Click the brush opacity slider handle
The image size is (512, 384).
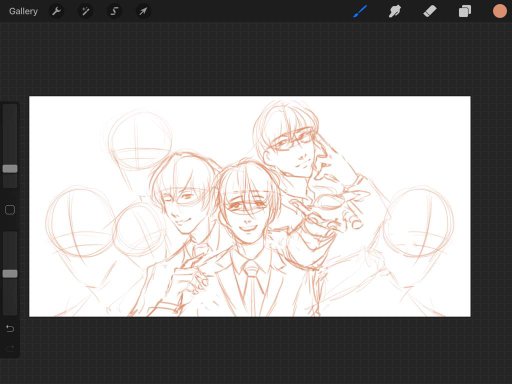click(10, 274)
